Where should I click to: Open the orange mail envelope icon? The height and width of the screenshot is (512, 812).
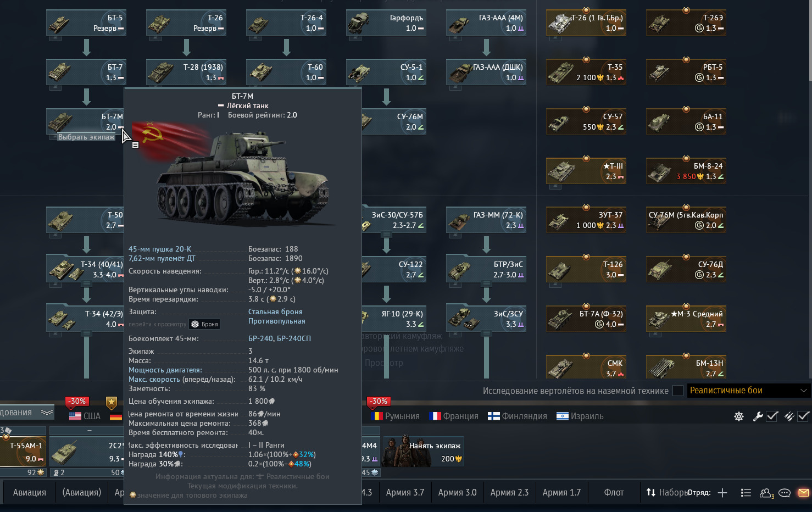tap(803, 493)
